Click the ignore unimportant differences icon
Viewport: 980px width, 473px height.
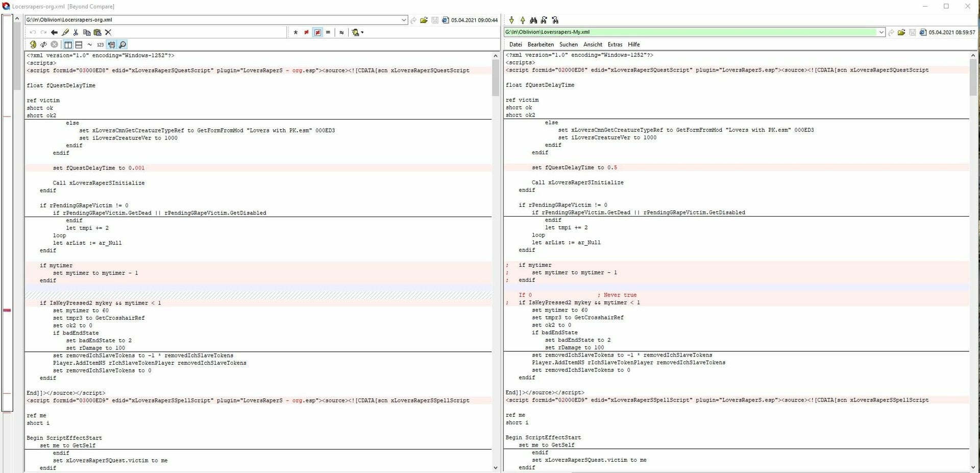(x=111, y=44)
